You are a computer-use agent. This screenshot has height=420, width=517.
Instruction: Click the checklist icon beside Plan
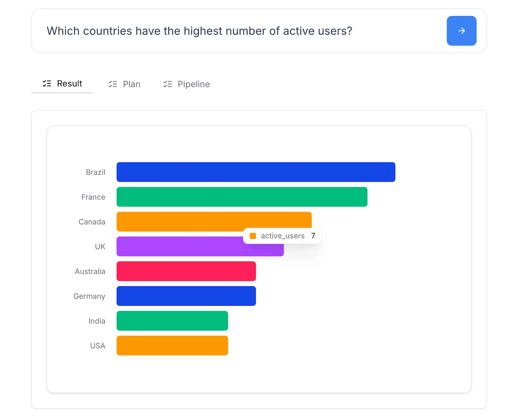coord(113,84)
